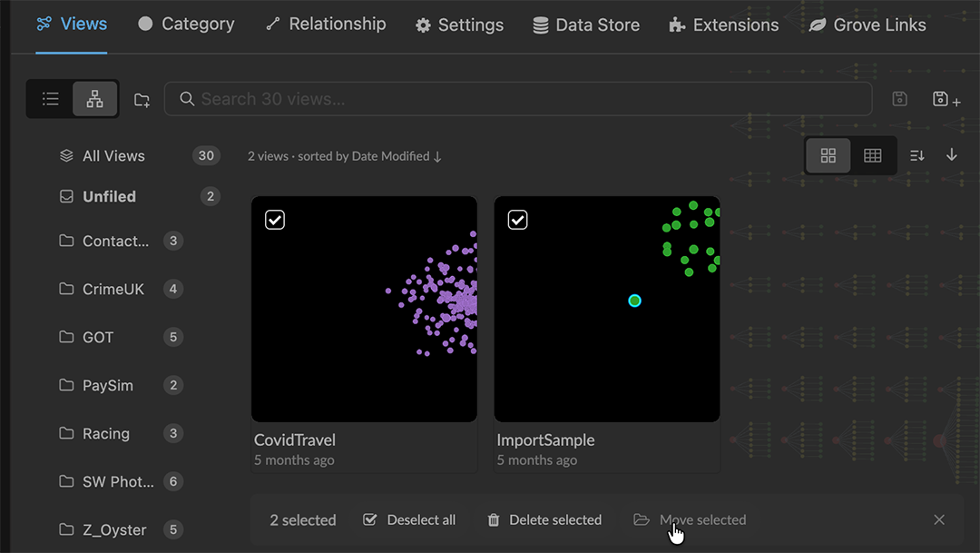
Task: Open the Grove Links tab
Action: pos(867,25)
